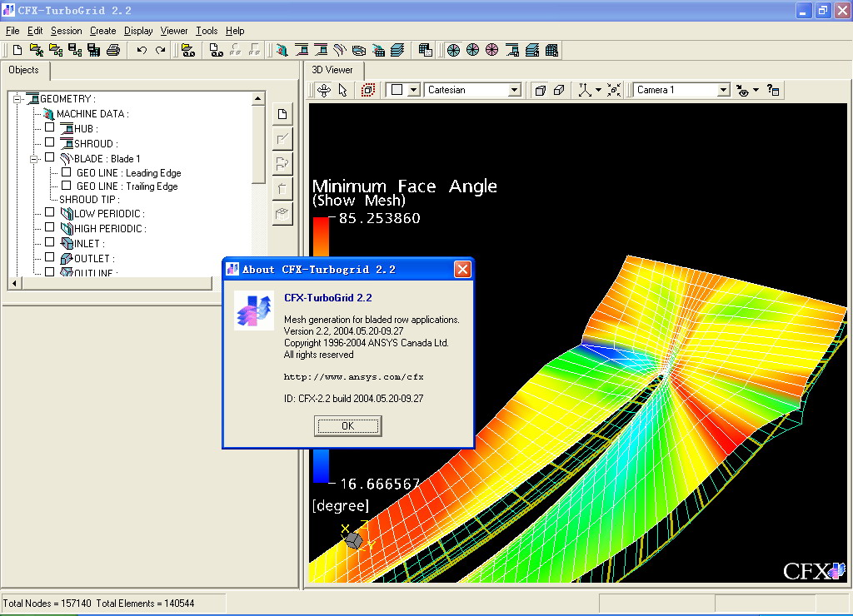Screen dimensions: 853x616
Task: Select the four-arrow rotate tool in viewer toolbar
Action: pos(324,90)
